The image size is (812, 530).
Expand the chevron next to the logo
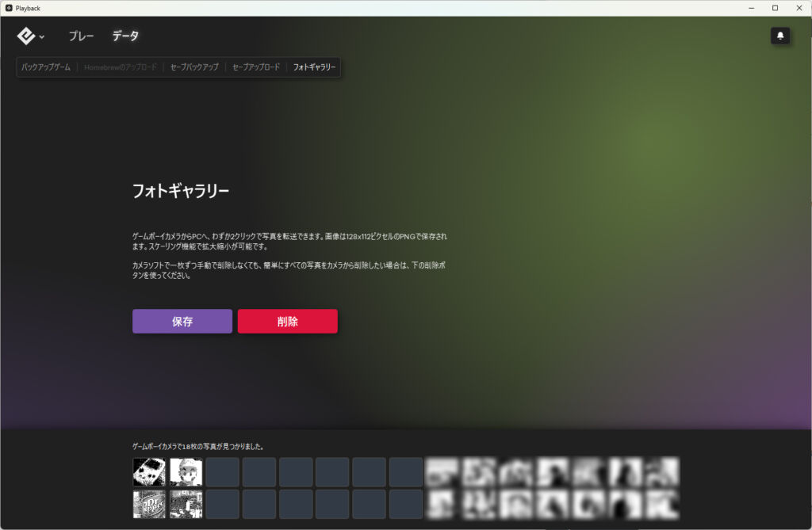pos(42,36)
